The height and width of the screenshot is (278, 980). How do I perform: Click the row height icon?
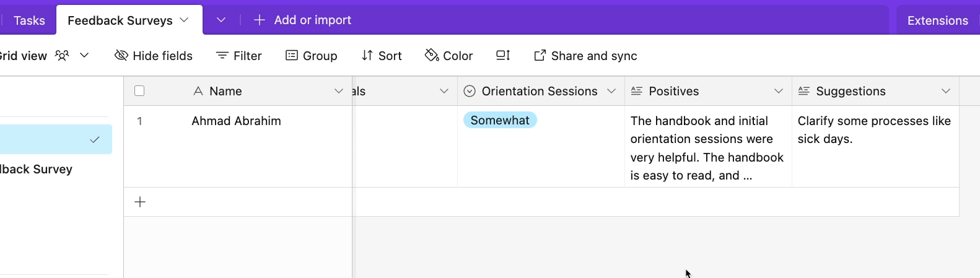click(x=503, y=56)
